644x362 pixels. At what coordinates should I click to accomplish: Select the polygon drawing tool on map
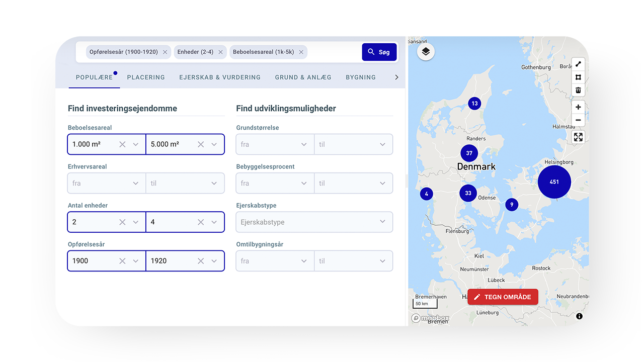click(x=578, y=77)
